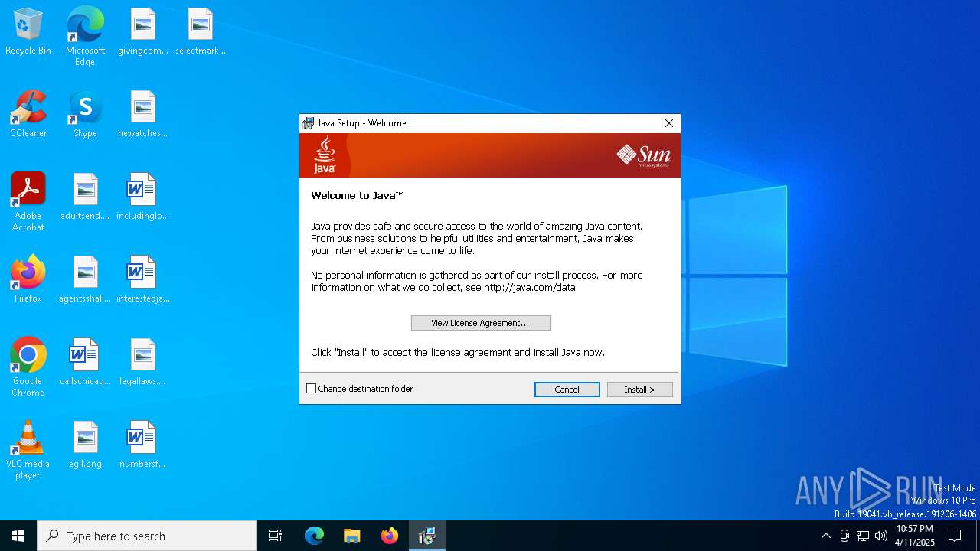Click View License Agreement button

[481, 323]
